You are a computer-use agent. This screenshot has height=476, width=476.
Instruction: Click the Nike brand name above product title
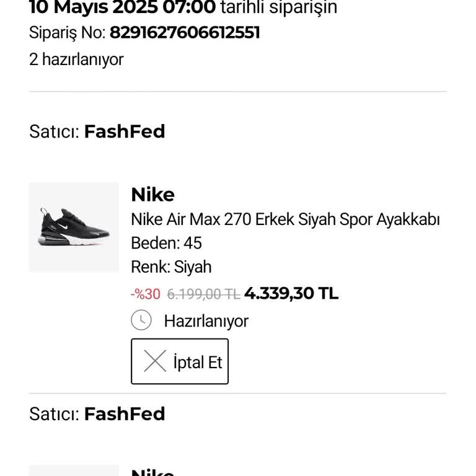(x=152, y=195)
